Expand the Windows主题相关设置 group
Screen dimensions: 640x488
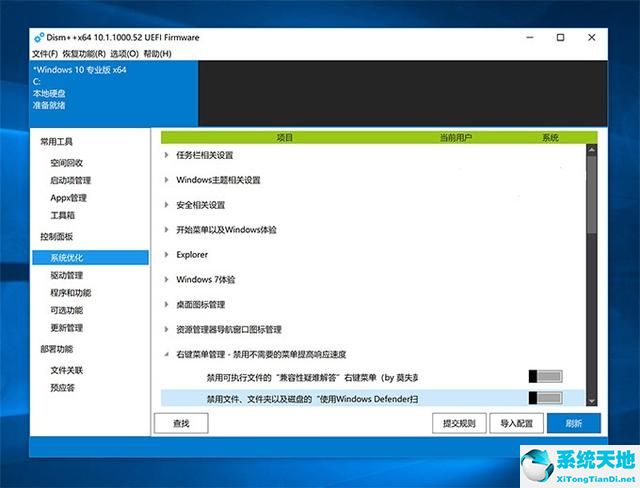166,180
